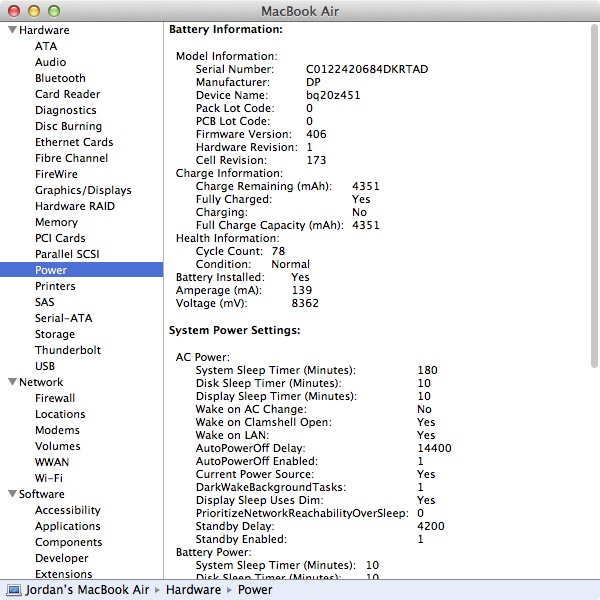Click AutoPowerOff Delay value 14400
Viewport: 600px width, 600px height.
coord(434,448)
